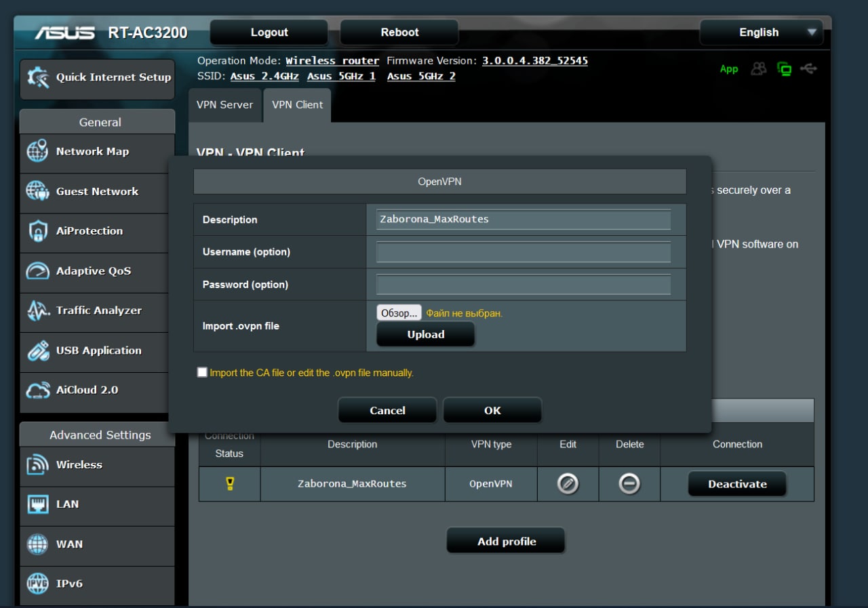Open the AiCloud 2.0 menu entry
Image resolution: width=868 pixels, height=608 pixels.
tap(97, 390)
